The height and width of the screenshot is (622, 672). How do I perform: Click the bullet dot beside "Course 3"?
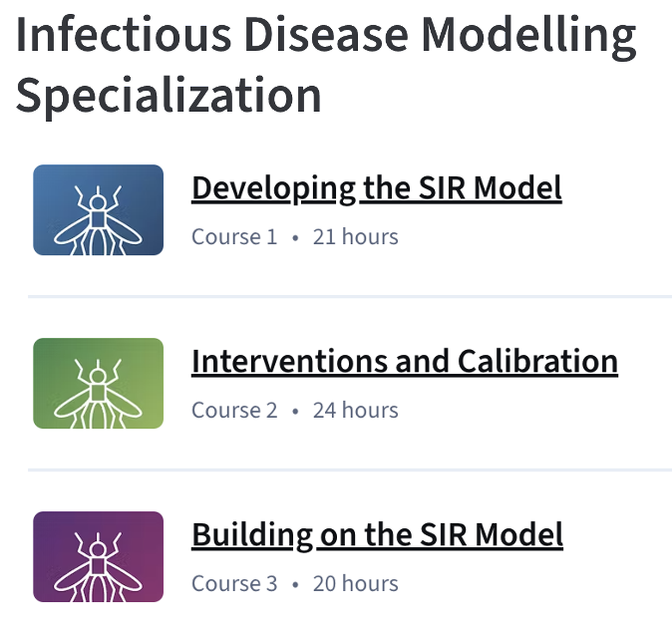tap(295, 585)
